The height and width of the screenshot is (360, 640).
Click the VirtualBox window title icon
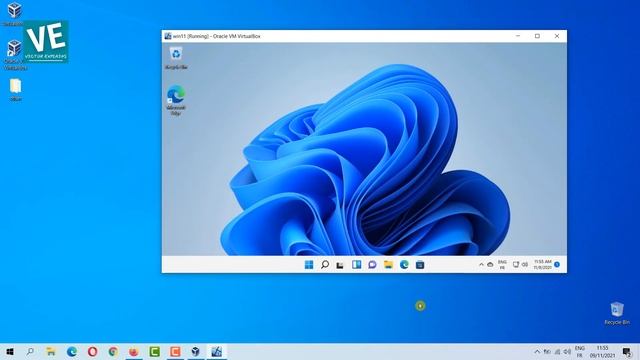(167, 36)
